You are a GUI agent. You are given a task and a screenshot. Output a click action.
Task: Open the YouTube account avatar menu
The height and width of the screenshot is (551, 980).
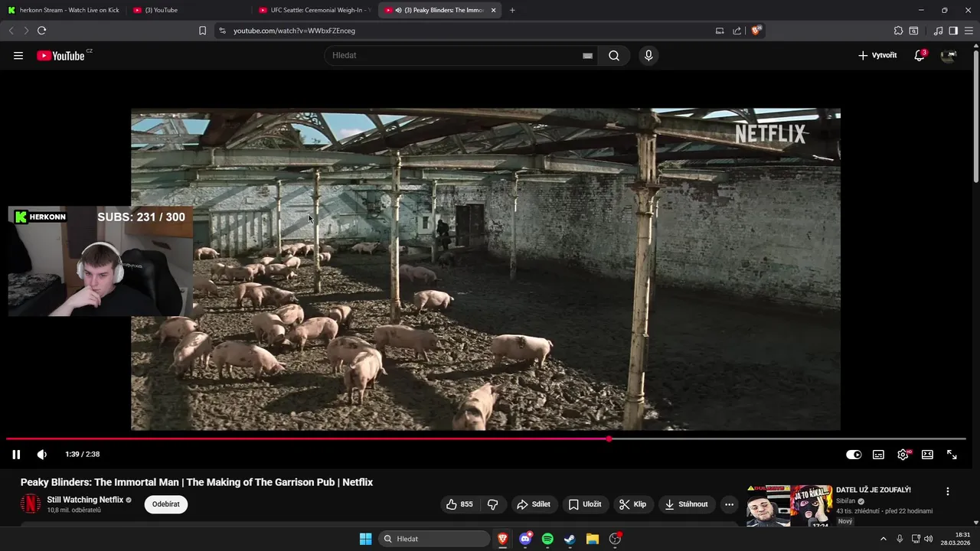click(949, 56)
